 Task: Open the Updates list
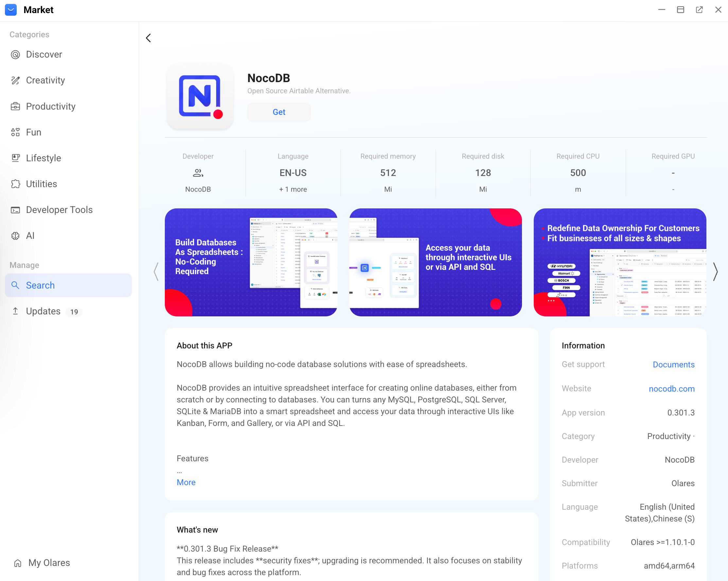[x=69, y=311]
